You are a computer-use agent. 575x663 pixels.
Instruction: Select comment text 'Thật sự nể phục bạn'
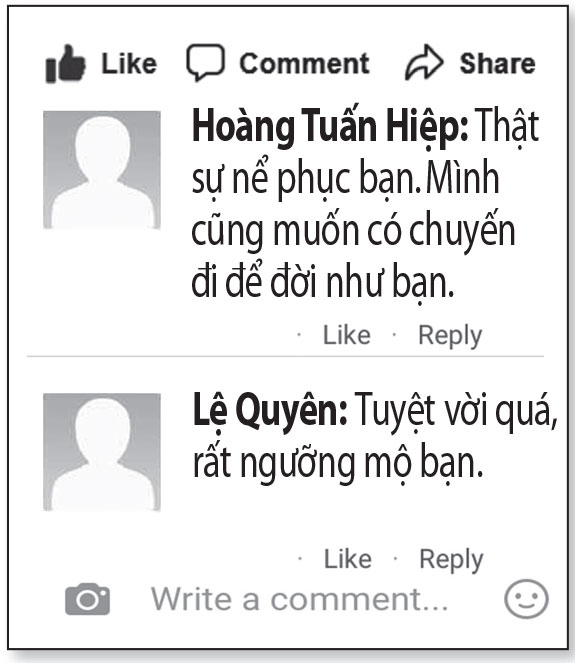[365, 152]
